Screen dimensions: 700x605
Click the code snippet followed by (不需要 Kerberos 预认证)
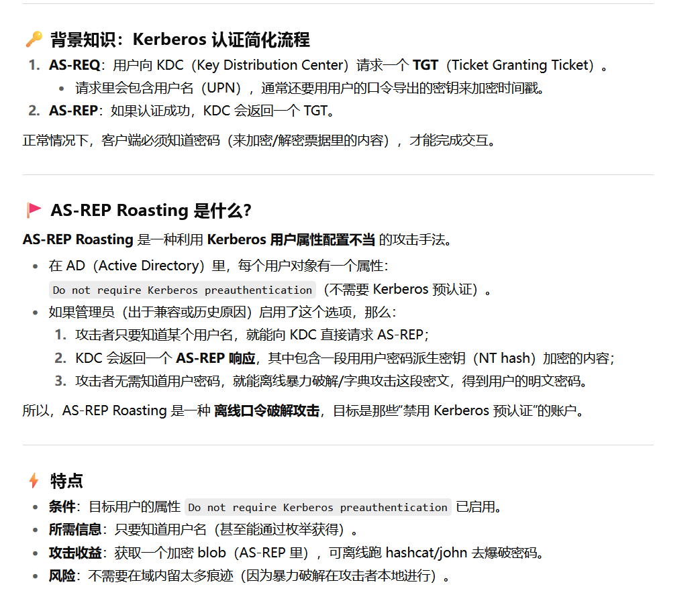(182, 290)
